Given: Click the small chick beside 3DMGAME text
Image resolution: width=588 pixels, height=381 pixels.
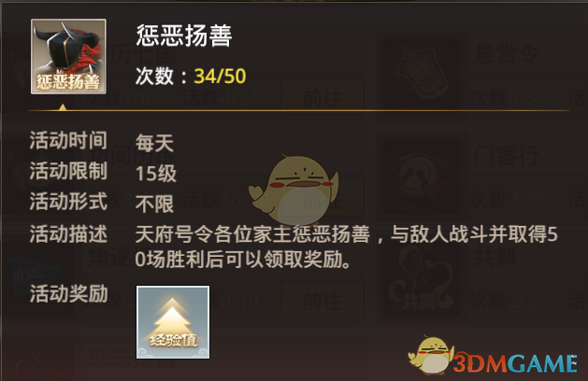Looking at the screenshot, I should [431, 355].
